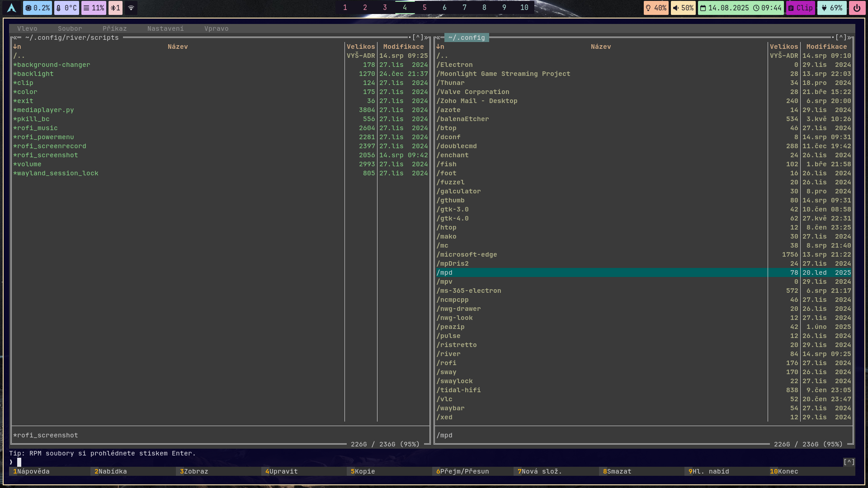Open the Wi-Fi network status icon
This screenshot has height=488, width=868.
coord(131,8)
